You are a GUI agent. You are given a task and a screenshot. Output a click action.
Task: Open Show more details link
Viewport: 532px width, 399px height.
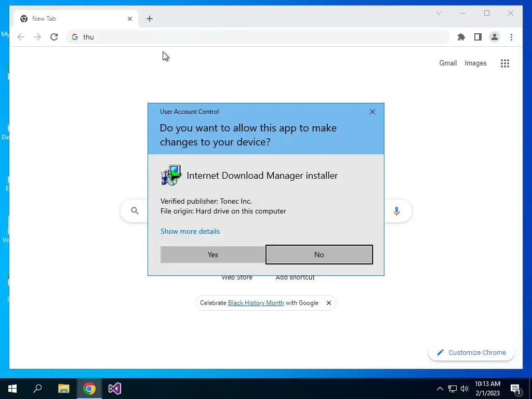[190, 231]
